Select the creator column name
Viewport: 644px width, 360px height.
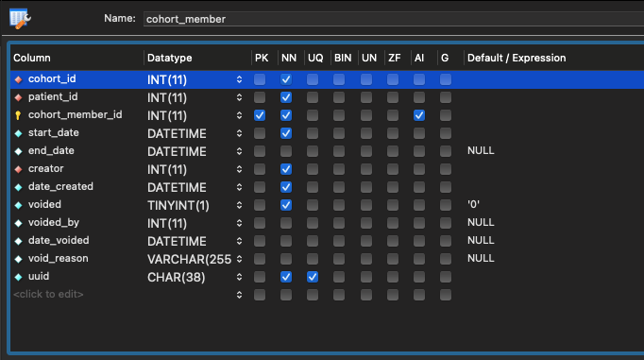[x=46, y=168]
